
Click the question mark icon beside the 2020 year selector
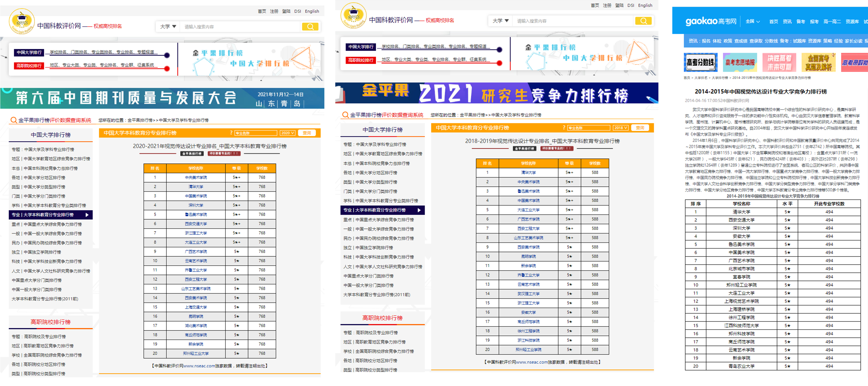tap(231, 133)
